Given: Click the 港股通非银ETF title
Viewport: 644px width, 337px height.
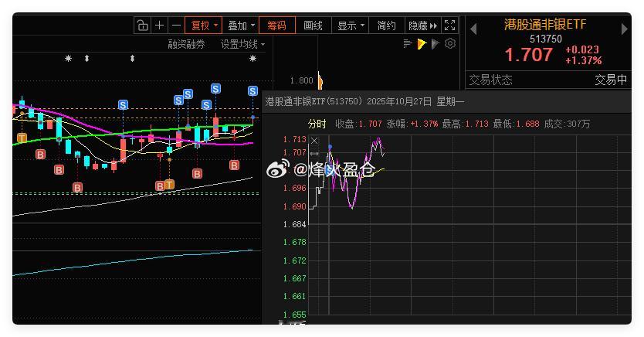Looking at the screenshot, I should point(545,25).
